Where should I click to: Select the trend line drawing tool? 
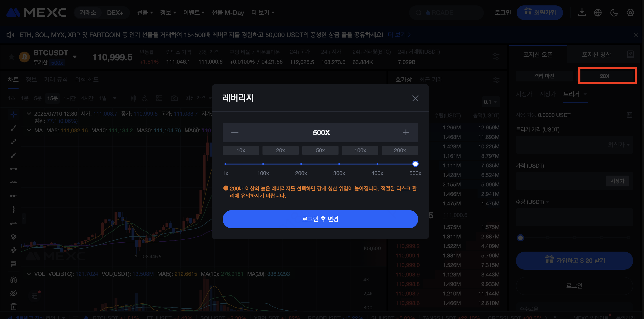[14, 128]
